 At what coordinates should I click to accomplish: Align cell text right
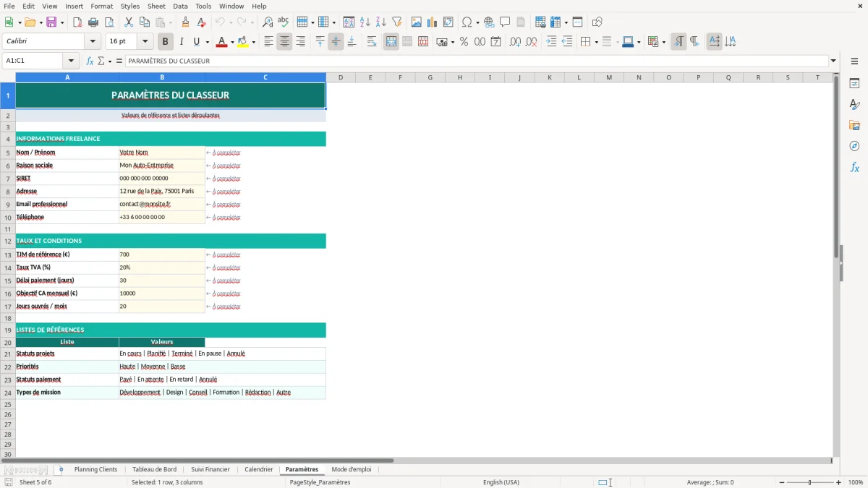300,42
